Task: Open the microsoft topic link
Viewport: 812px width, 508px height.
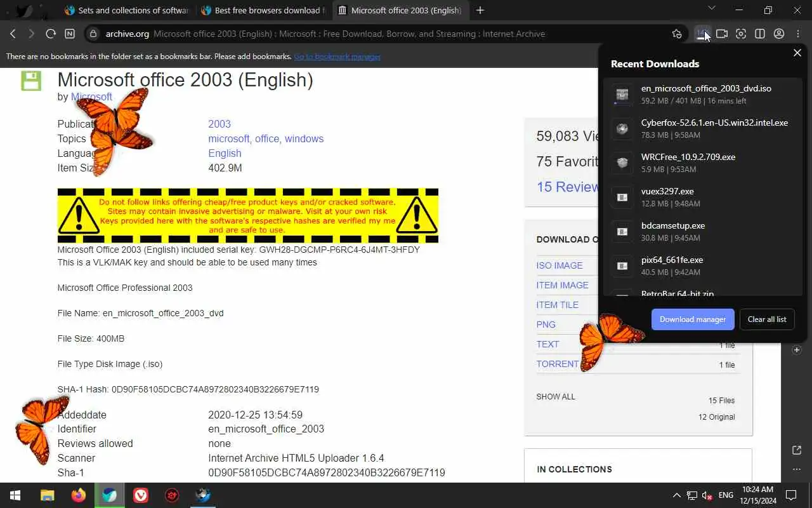Action: click(229, 138)
